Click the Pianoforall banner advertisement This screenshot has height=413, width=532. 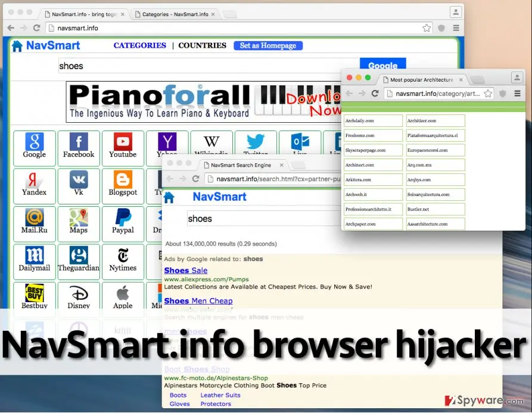tap(204, 102)
